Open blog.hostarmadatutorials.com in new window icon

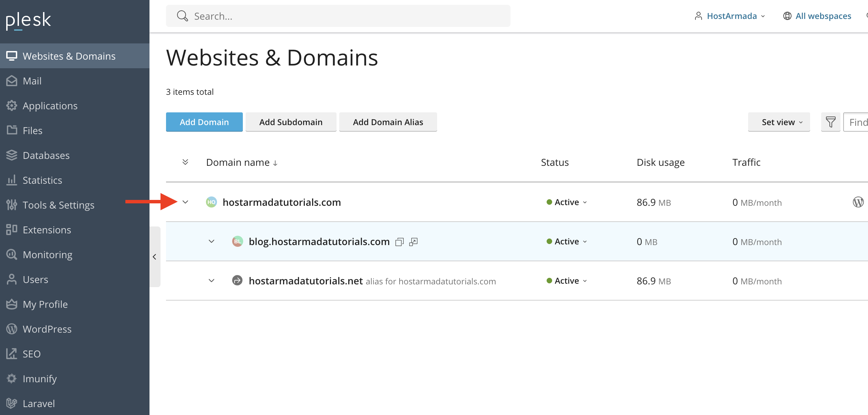tap(413, 242)
